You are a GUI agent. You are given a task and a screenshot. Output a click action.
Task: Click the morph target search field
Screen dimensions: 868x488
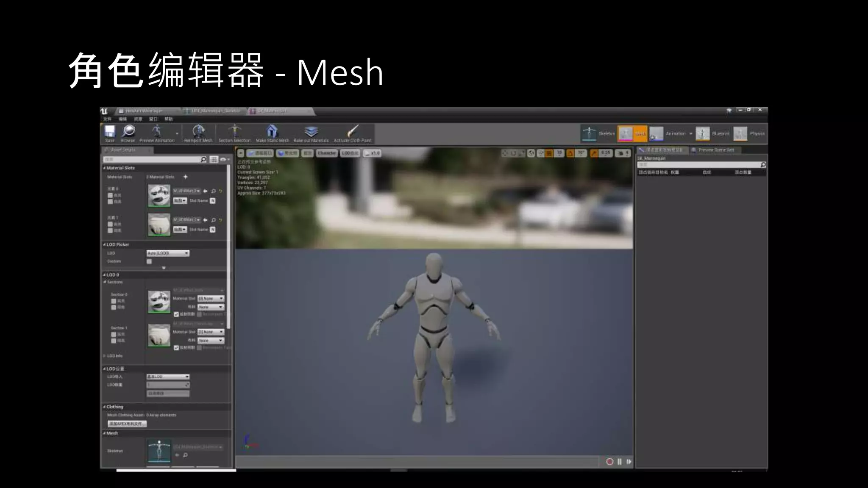click(701, 164)
